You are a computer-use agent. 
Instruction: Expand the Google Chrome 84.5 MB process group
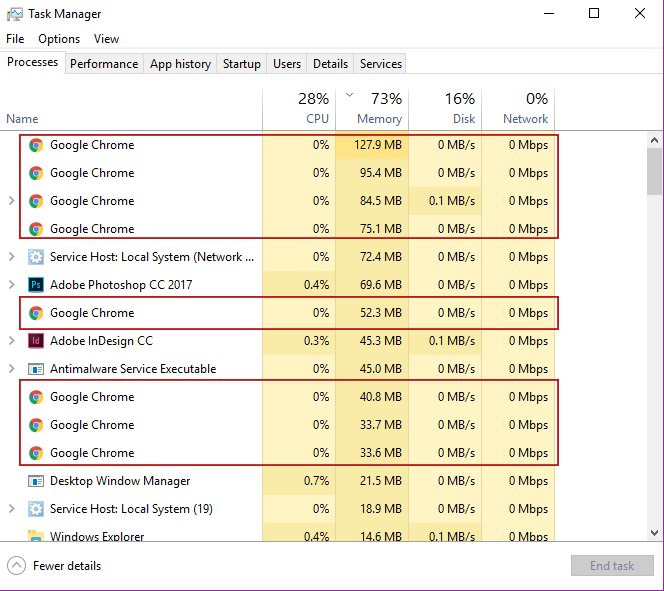(x=12, y=201)
